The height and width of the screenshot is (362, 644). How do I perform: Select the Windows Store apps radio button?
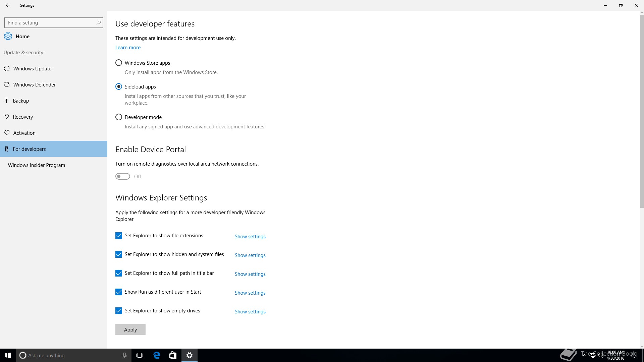tap(119, 63)
